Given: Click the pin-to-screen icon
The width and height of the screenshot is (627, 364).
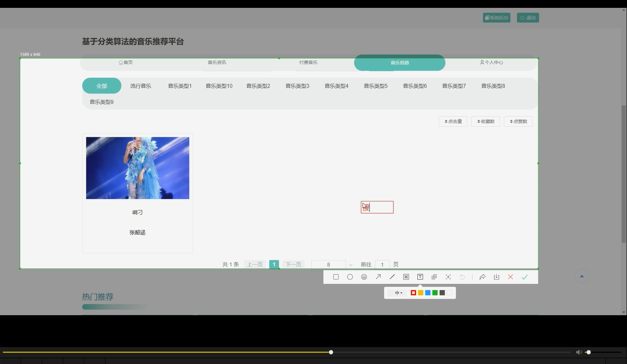Looking at the screenshot, I should 434,277.
